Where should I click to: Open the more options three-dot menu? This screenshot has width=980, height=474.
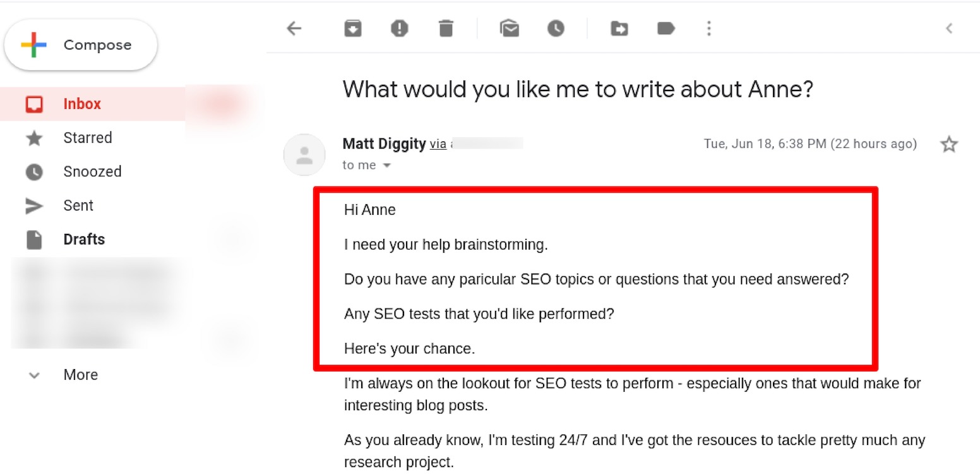709,28
